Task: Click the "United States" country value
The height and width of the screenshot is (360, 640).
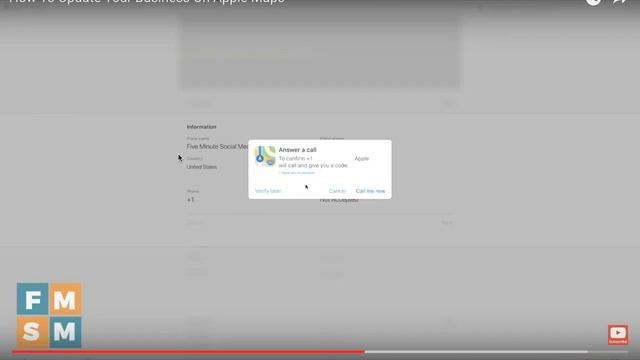Action: click(202, 167)
